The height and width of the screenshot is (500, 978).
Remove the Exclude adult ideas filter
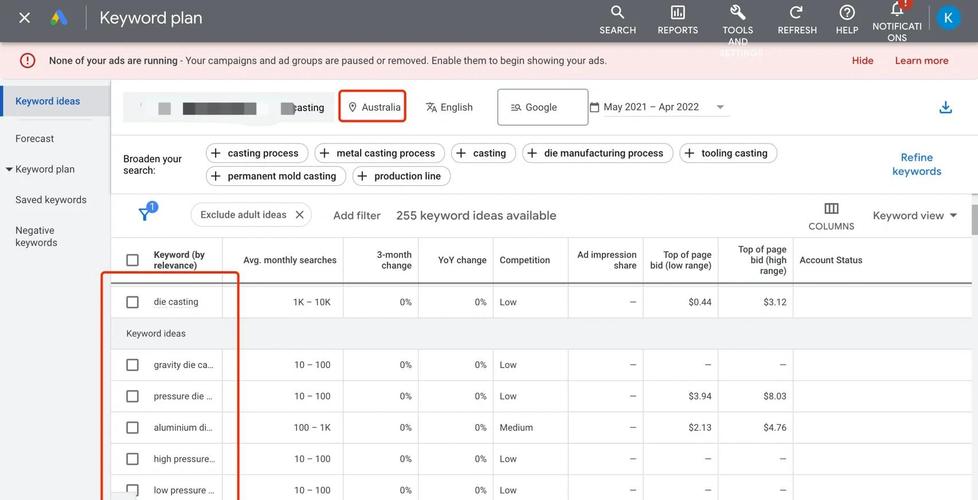pyautogui.click(x=299, y=214)
